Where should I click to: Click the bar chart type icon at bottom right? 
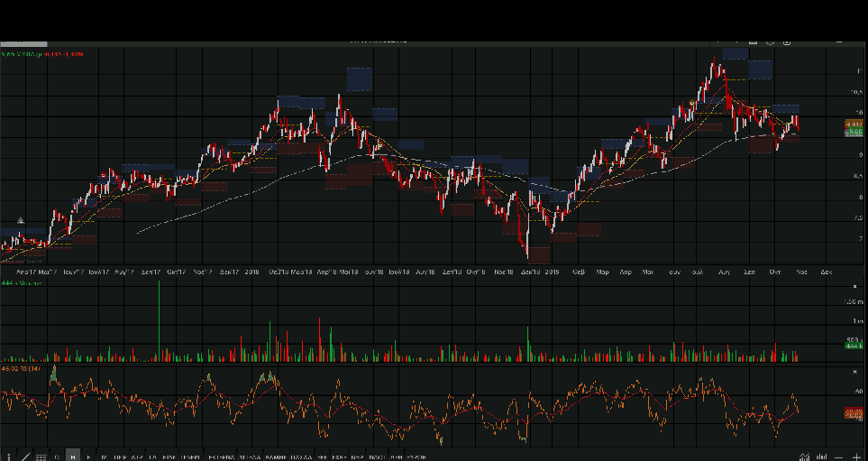[x=821, y=456]
